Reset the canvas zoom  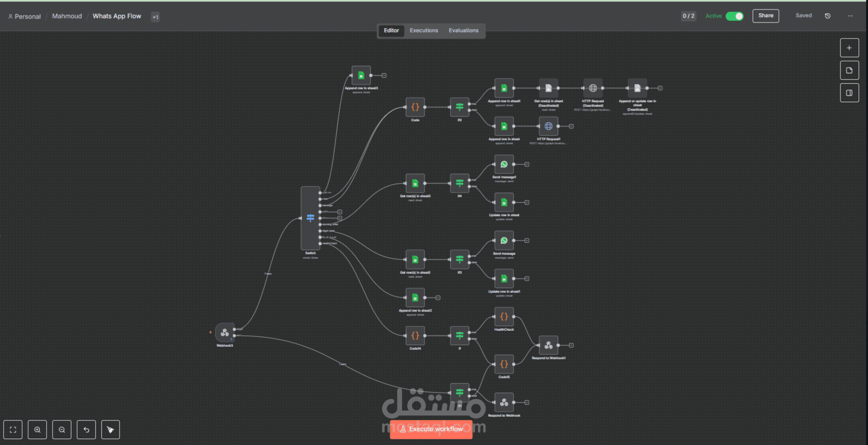point(86,429)
